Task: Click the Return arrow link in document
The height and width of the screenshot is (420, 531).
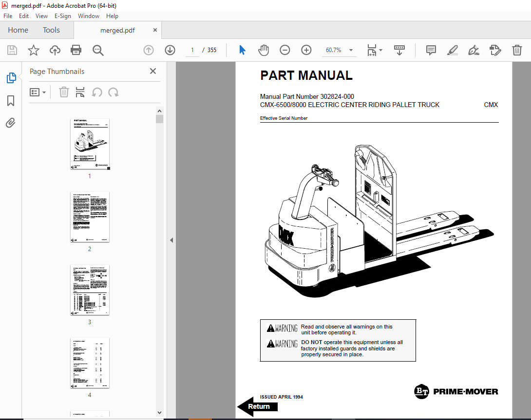Action: (257, 406)
